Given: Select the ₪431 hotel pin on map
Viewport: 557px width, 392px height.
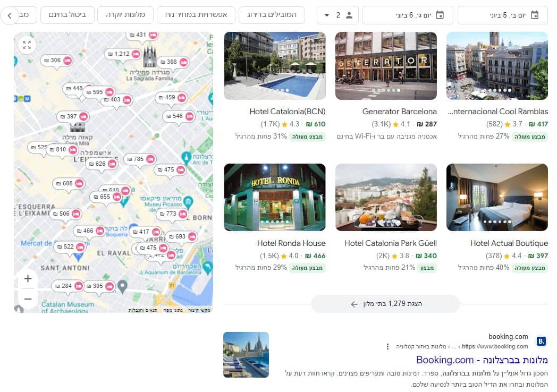Looking at the screenshot, I should click(x=143, y=35).
